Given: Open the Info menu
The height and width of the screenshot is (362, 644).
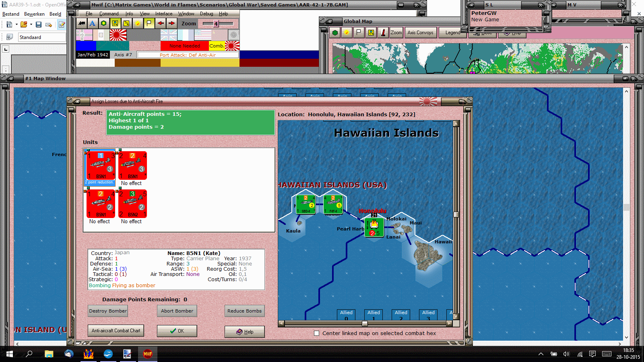Looking at the screenshot, I should [129, 14].
